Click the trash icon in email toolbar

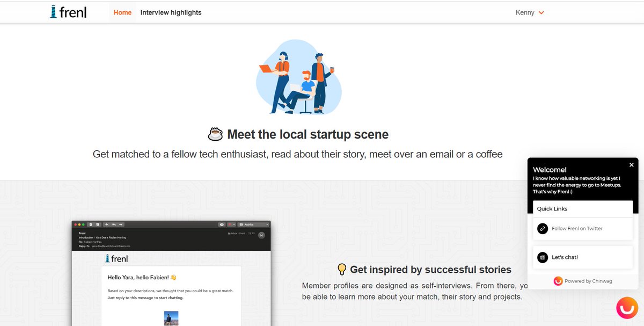coord(91,224)
